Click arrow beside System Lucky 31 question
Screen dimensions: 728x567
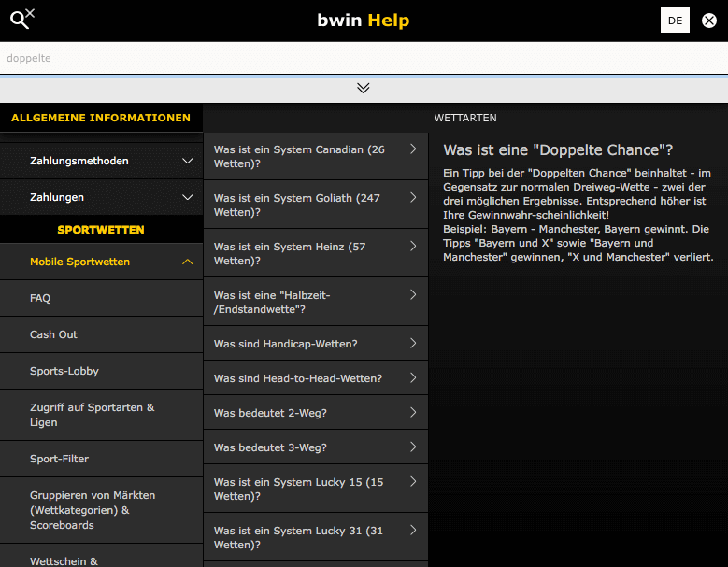[413, 530]
